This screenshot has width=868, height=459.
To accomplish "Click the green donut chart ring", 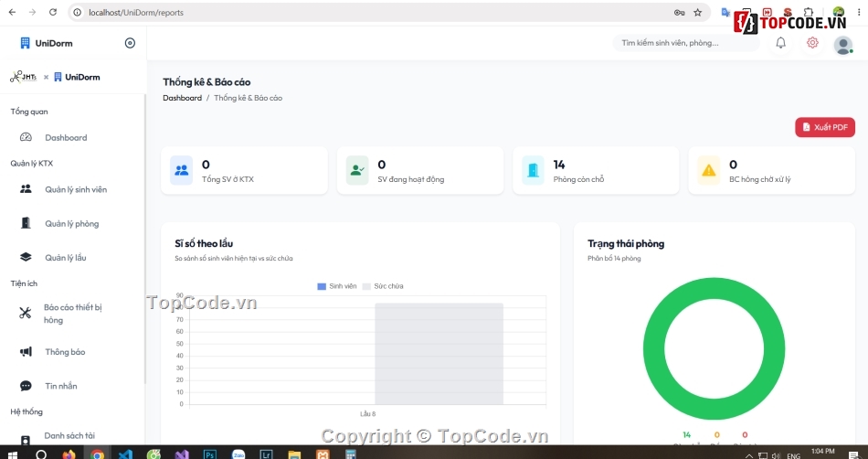I will click(x=715, y=289).
